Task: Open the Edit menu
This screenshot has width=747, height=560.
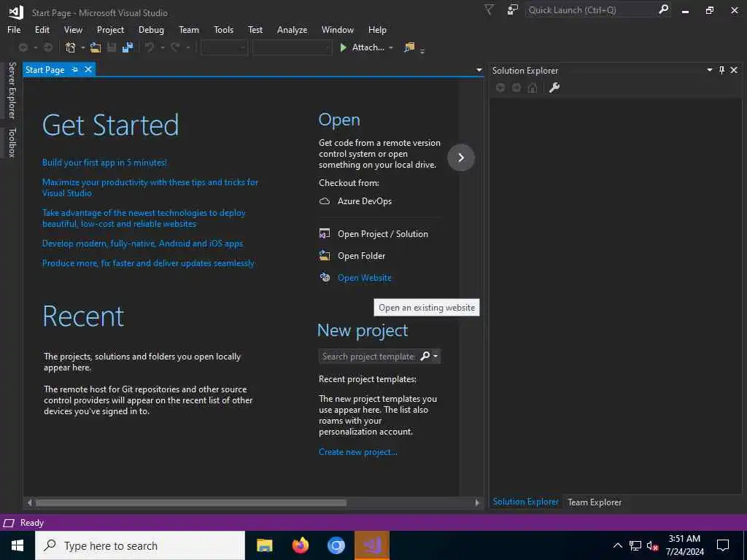Action: [x=42, y=29]
